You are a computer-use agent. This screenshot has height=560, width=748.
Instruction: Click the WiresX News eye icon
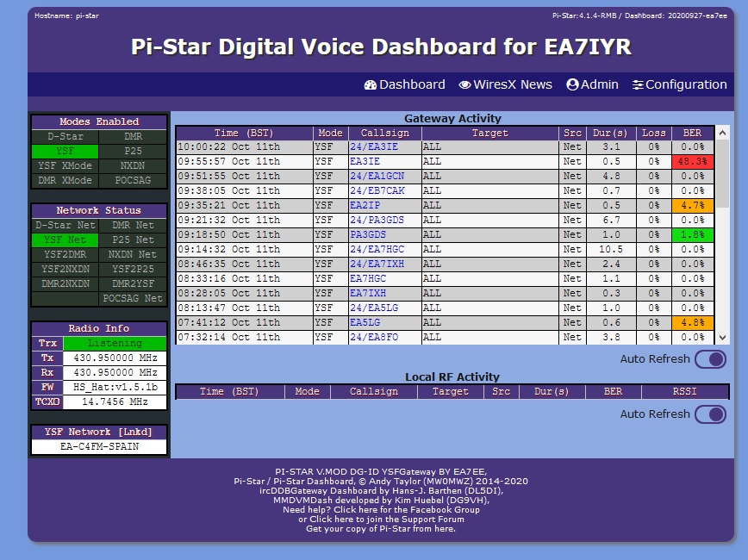[x=464, y=85]
